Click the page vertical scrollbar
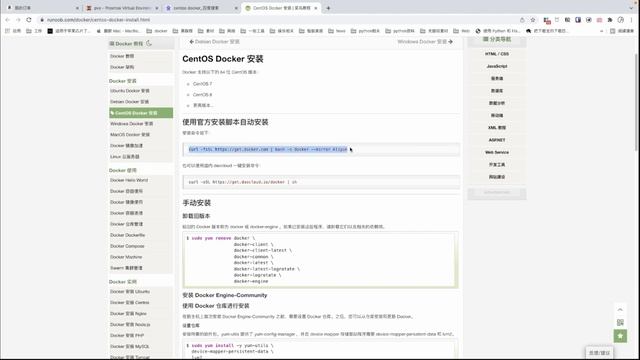640x360 pixels. (x=637, y=102)
